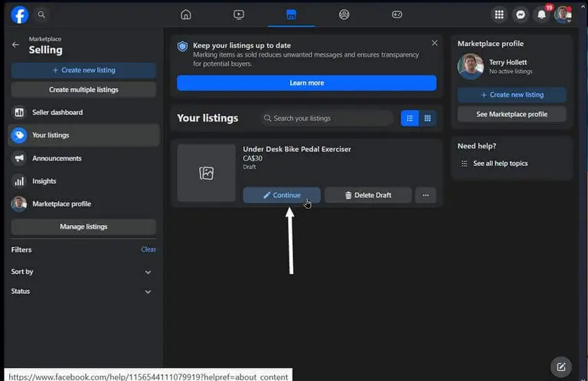Screen dimensions: 588x381
Task: Select the Marketplace tab icon
Action: [292, 15]
